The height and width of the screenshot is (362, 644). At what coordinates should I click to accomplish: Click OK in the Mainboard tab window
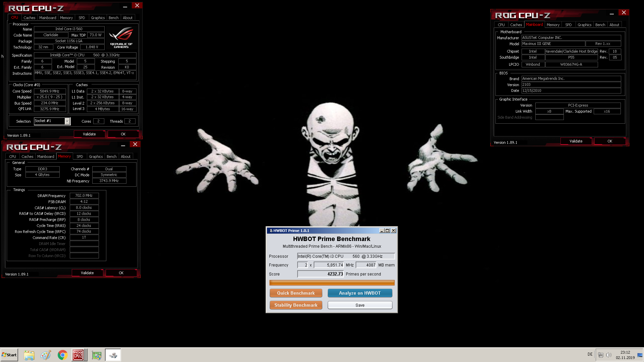pyautogui.click(x=610, y=141)
